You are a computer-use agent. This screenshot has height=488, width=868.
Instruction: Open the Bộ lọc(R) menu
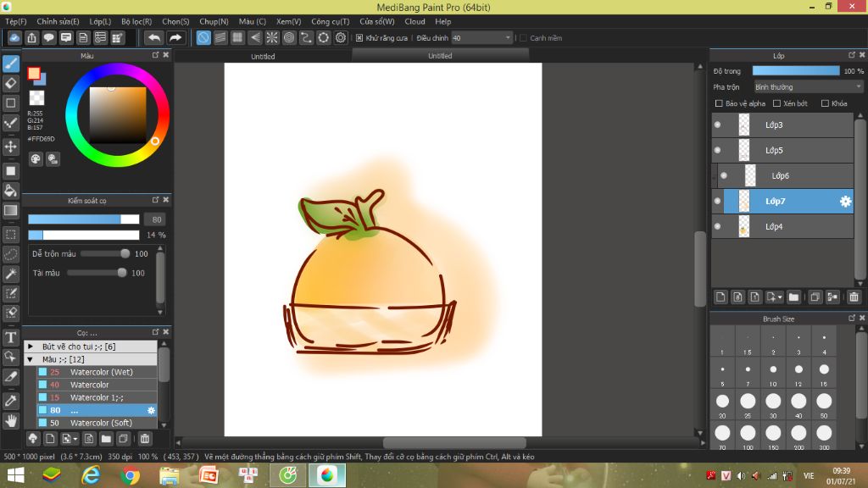click(136, 21)
